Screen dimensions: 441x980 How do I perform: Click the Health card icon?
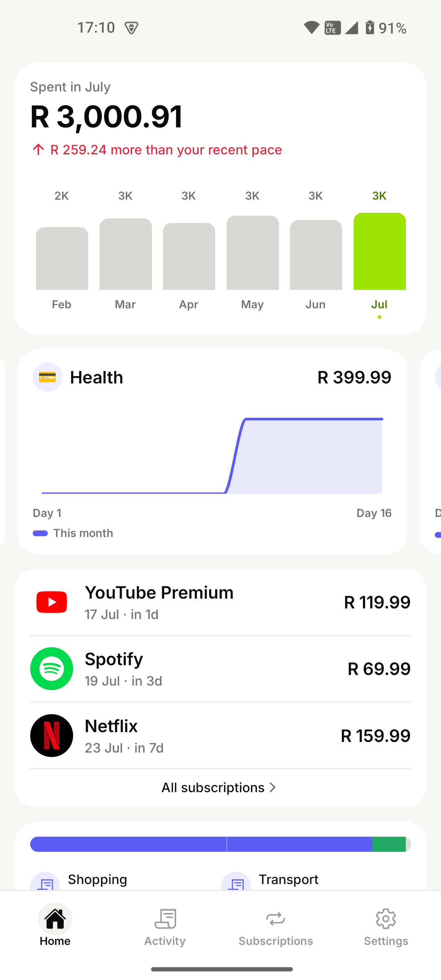(47, 377)
